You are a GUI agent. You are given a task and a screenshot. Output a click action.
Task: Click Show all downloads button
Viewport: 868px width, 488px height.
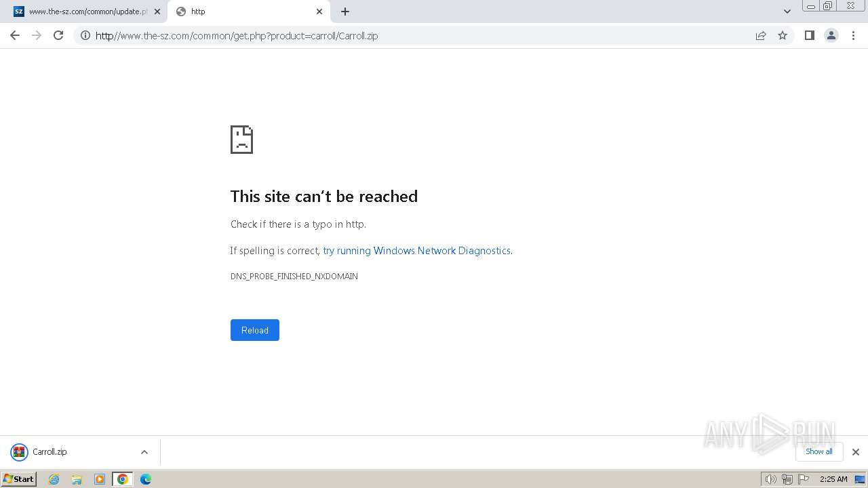click(x=819, y=451)
